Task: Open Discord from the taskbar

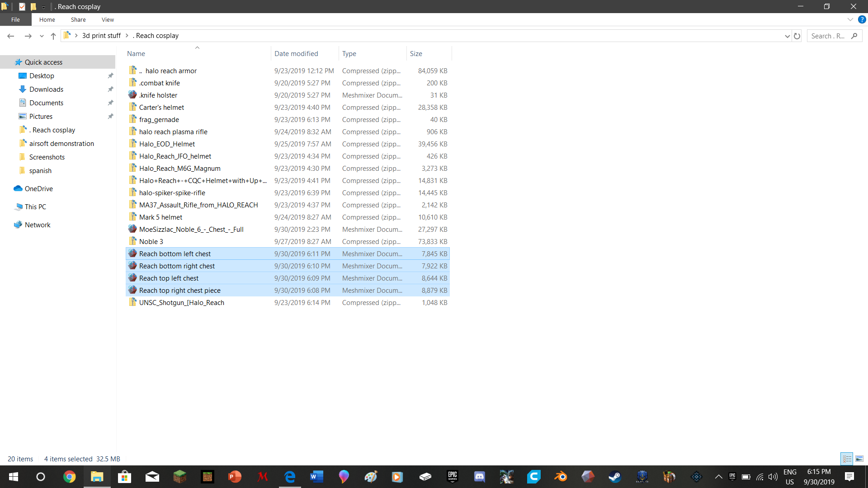Action: [479, 477]
